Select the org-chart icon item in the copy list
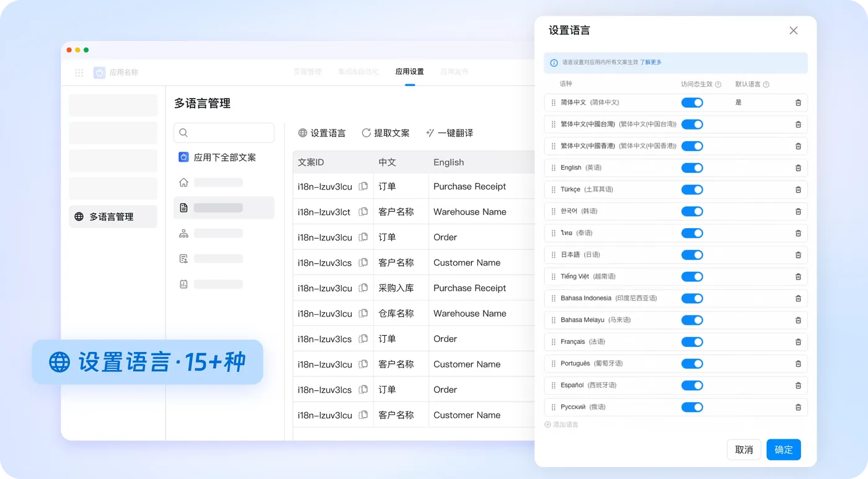868x479 pixels. 184,234
